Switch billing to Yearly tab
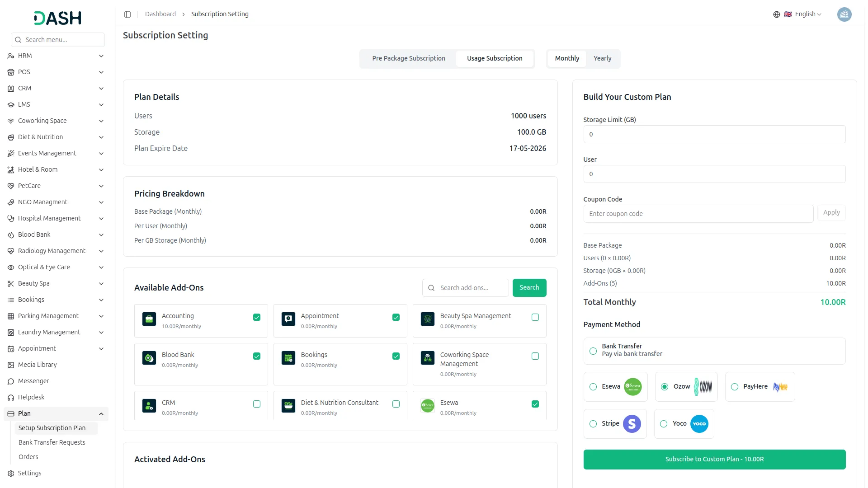 [x=602, y=58]
